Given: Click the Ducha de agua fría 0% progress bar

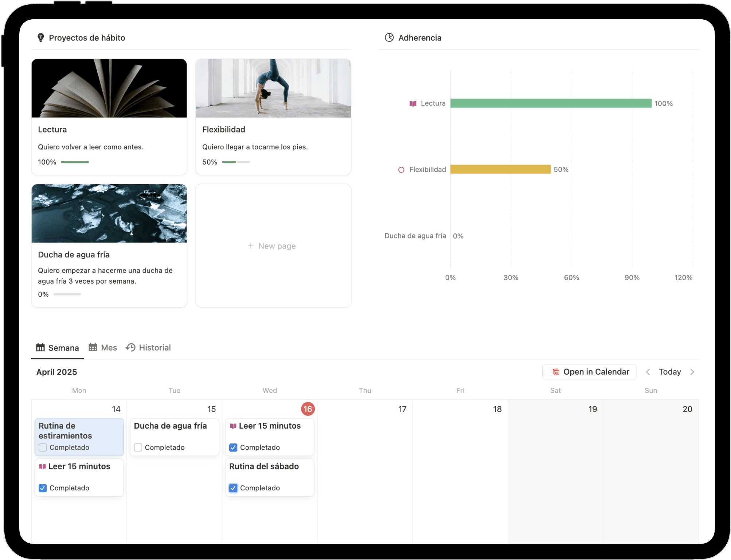Looking at the screenshot, I should pos(67,294).
